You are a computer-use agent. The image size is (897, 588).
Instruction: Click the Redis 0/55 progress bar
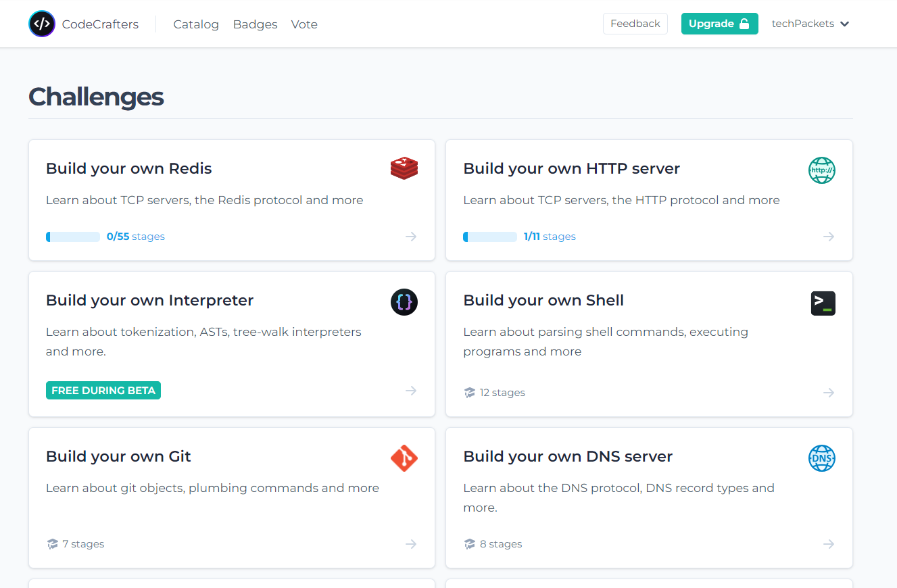pyautogui.click(x=73, y=237)
